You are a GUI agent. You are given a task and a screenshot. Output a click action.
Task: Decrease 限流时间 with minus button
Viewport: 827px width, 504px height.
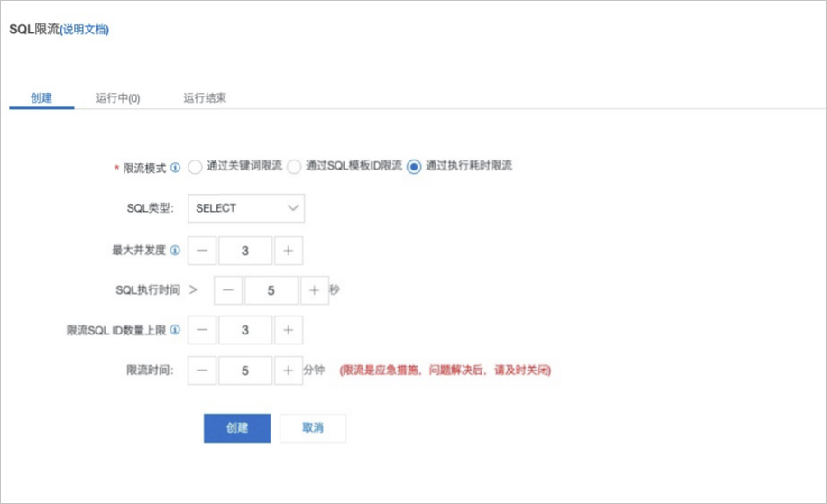pyautogui.click(x=202, y=371)
